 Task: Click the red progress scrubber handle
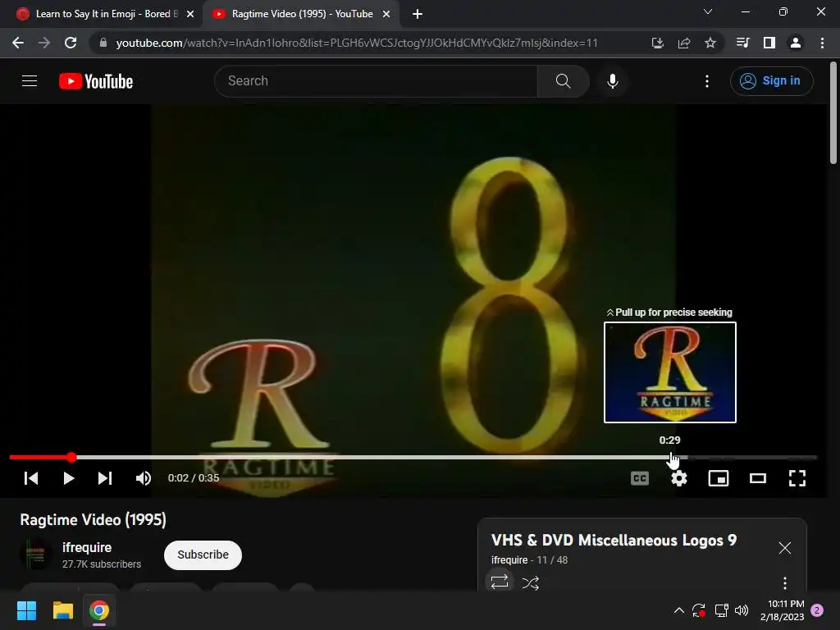[72, 457]
